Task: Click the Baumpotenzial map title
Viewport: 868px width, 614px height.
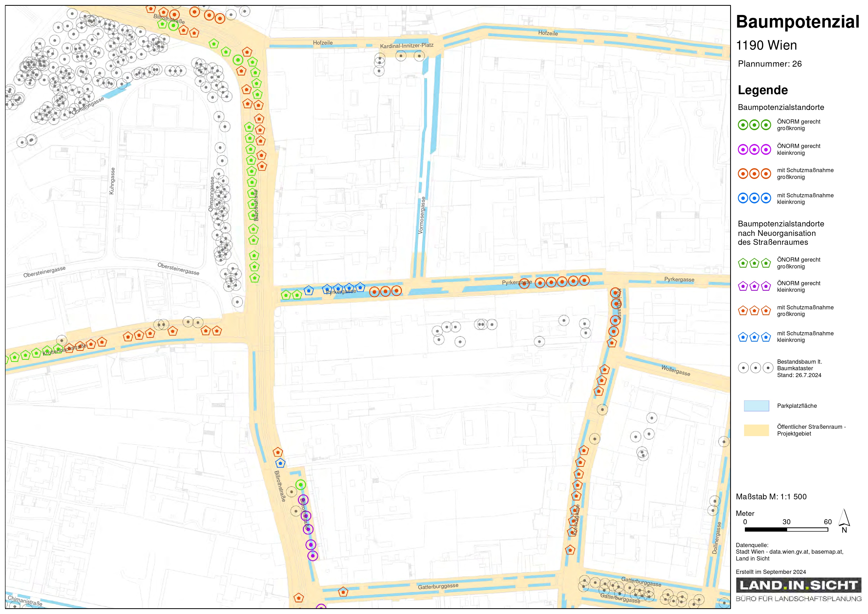Action: pos(797,22)
